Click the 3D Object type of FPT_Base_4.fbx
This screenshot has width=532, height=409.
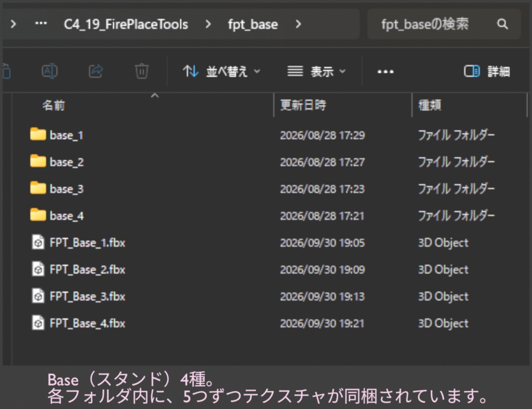click(x=443, y=323)
